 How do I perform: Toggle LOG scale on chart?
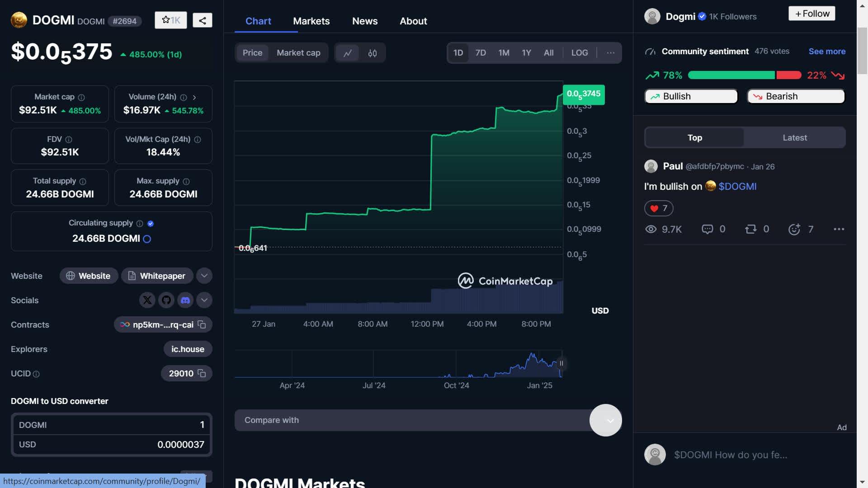click(580, 53)
